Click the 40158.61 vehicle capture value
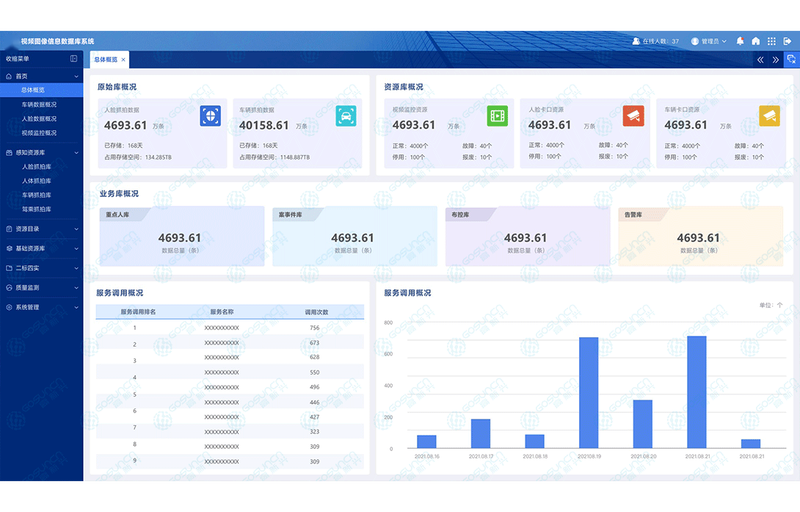800x512 pixels. (x=264, y=125)
